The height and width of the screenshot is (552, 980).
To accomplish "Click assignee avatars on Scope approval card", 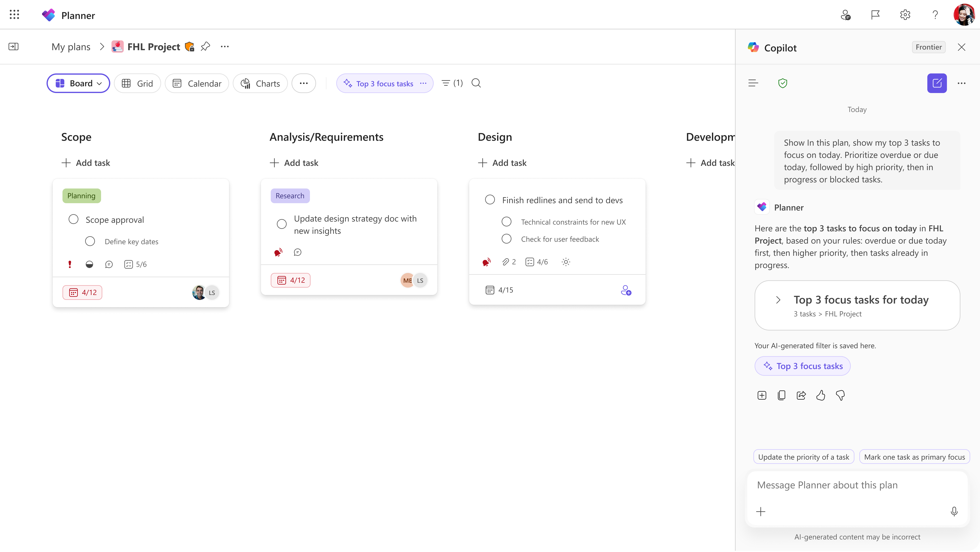I will [x=205, y=293].
